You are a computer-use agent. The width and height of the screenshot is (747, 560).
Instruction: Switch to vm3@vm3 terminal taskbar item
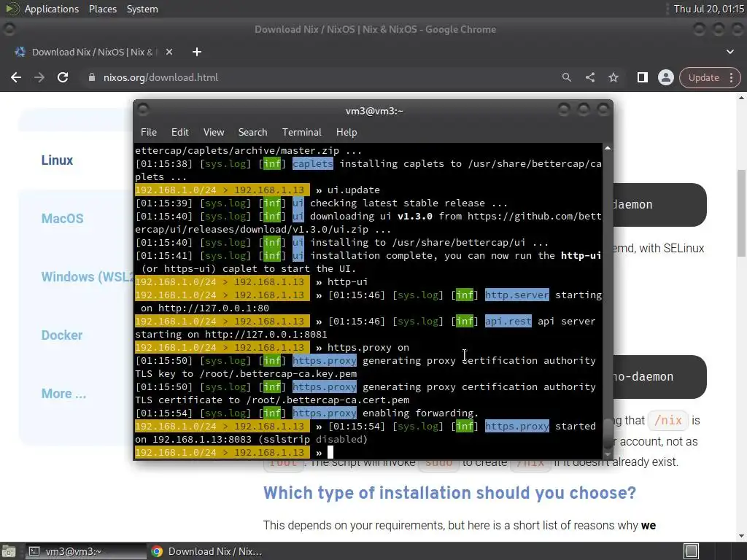point(85,551)
